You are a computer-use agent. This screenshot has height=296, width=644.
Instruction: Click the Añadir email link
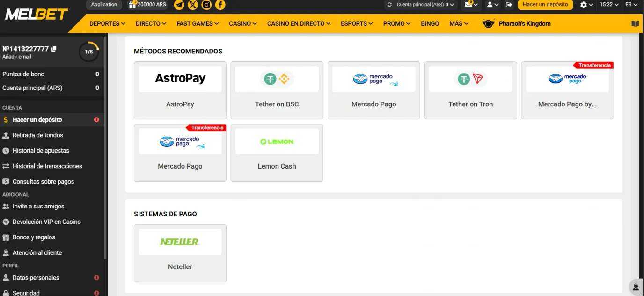click(17, 57)
